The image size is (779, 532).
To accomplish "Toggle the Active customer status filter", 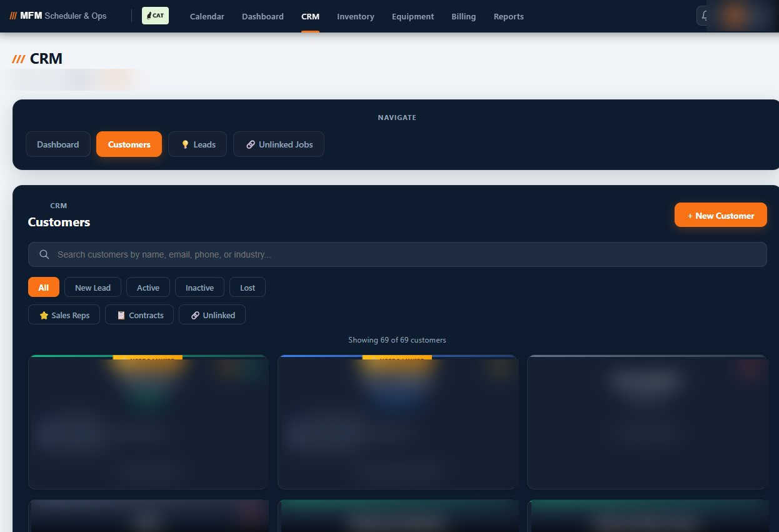I will click(148, 287).
